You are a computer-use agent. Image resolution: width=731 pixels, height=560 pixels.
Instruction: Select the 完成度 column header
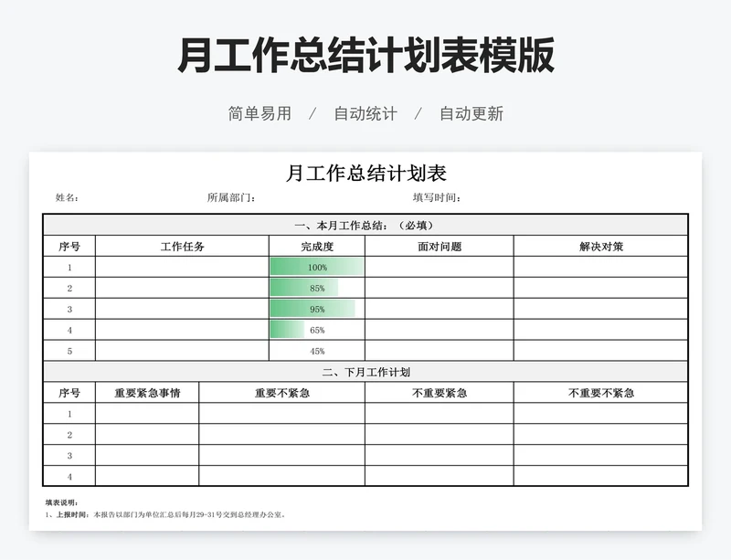click(x=317, y=246)
